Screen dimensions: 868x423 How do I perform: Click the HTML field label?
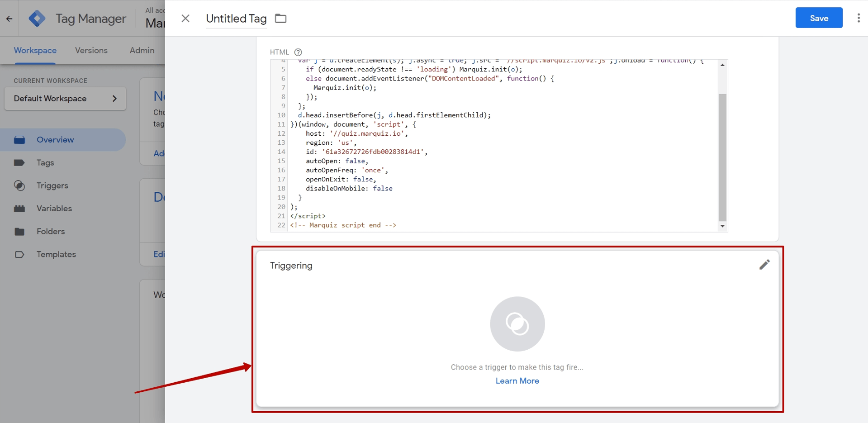pos(279,52)
